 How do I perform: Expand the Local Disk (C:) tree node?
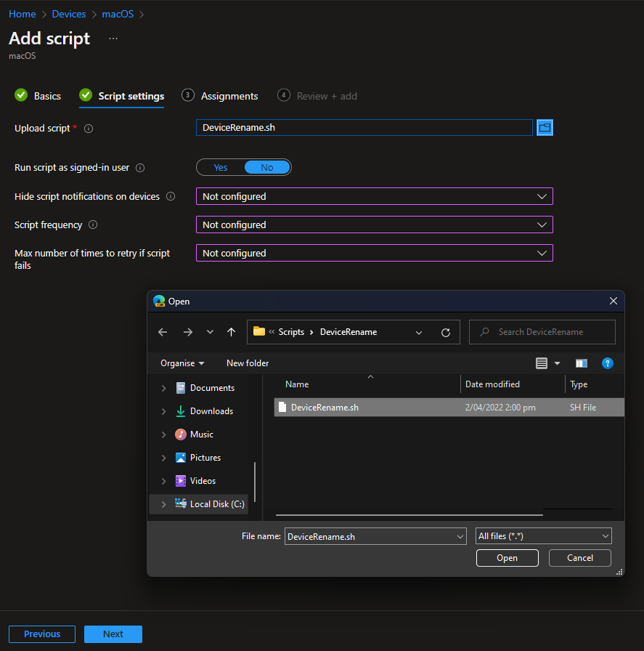click(x=163, y=504)
